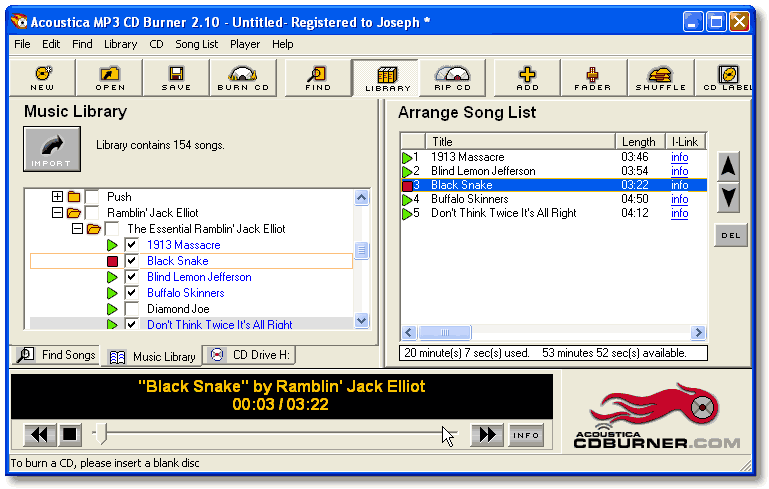Play 1913 Massacre in library tree

pyautogui.click(x=112, y=245)
